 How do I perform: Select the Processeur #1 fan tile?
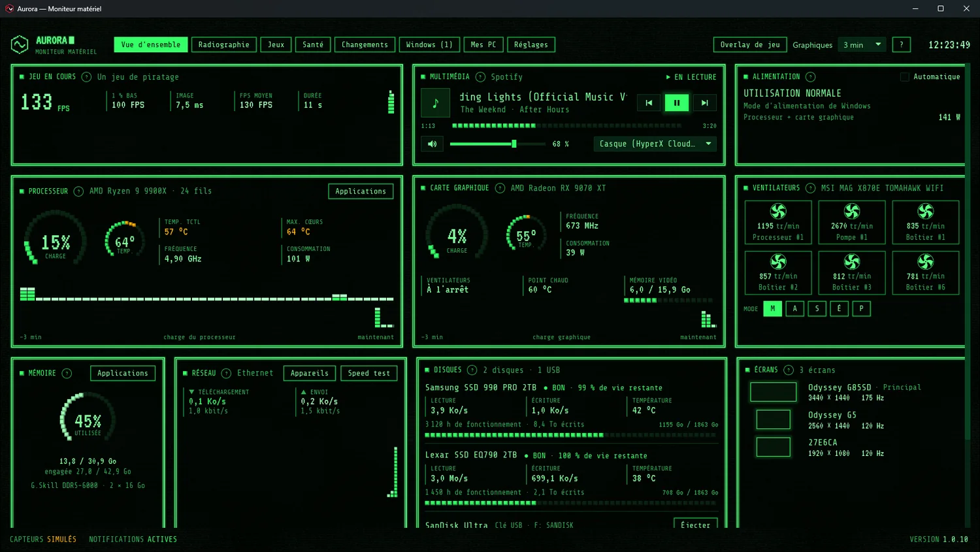(x=778, y=222)
